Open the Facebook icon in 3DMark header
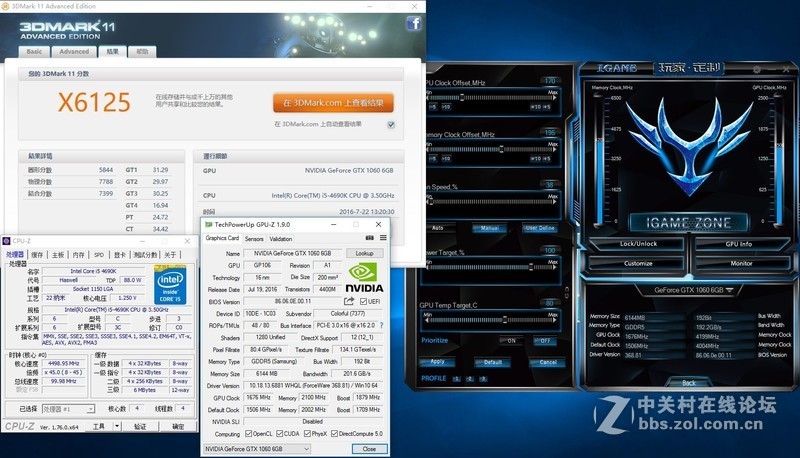This screenshot has width=800, height=458. tap(414, 23)
